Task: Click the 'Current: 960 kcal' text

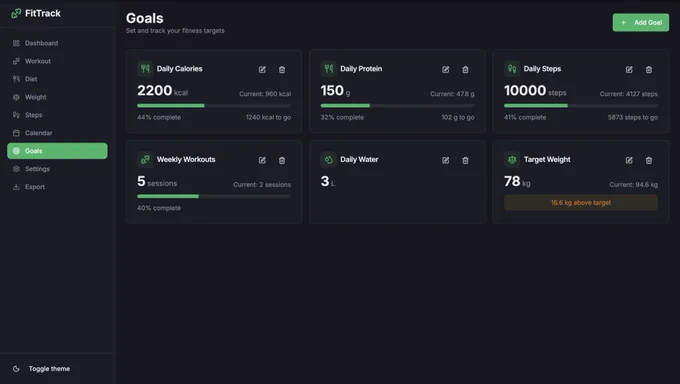Action: (265, 94)
